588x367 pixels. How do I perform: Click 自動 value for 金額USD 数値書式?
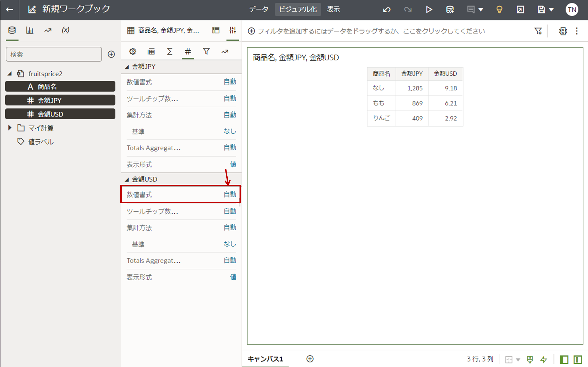(230, 194)
